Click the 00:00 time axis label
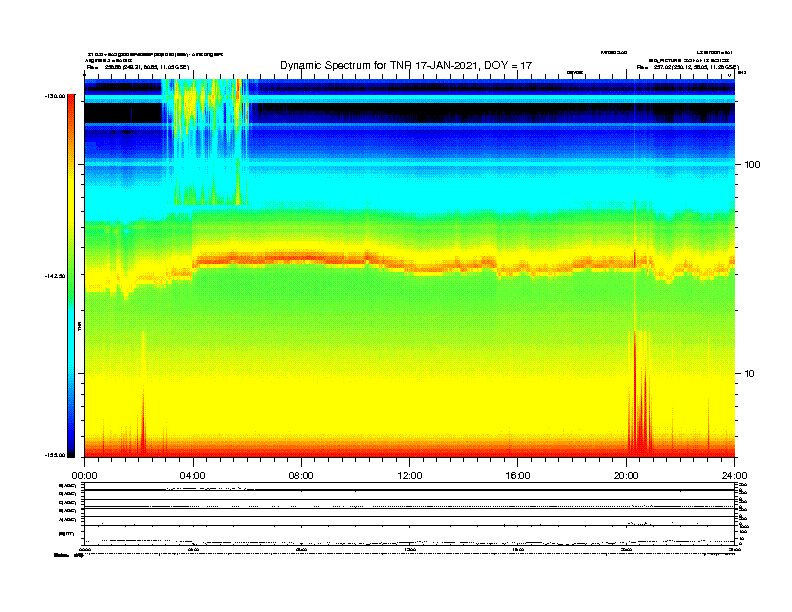 click(84, 476)
